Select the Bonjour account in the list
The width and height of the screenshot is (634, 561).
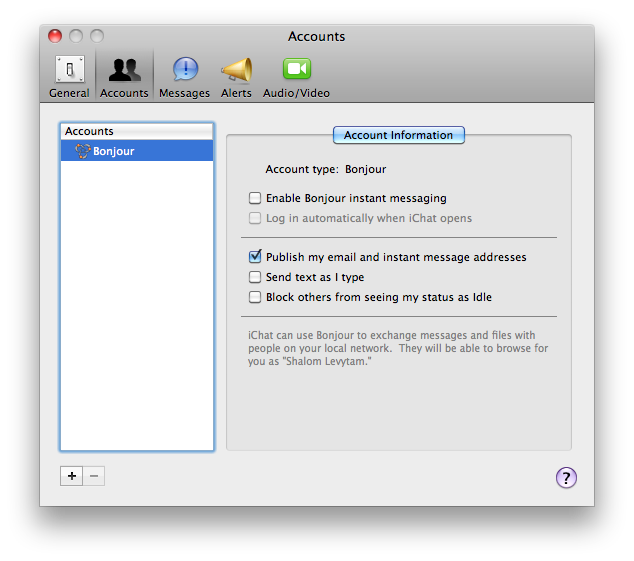[x=137, y=151]
